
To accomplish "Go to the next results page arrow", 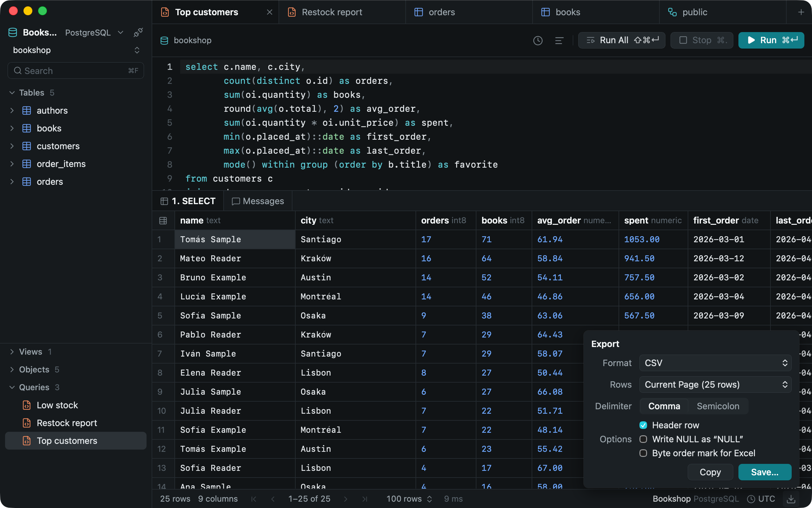I will point(346,499).
